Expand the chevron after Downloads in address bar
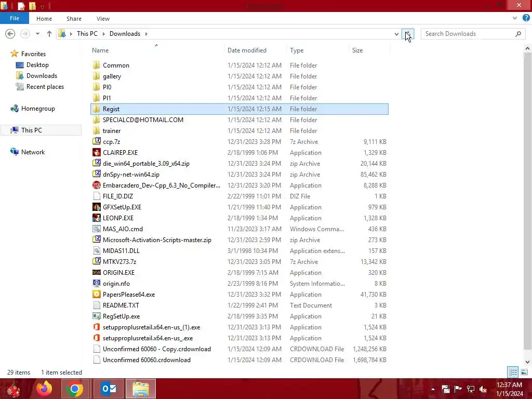The width and height of the screenshot is (532, 399). coord(146,34)
